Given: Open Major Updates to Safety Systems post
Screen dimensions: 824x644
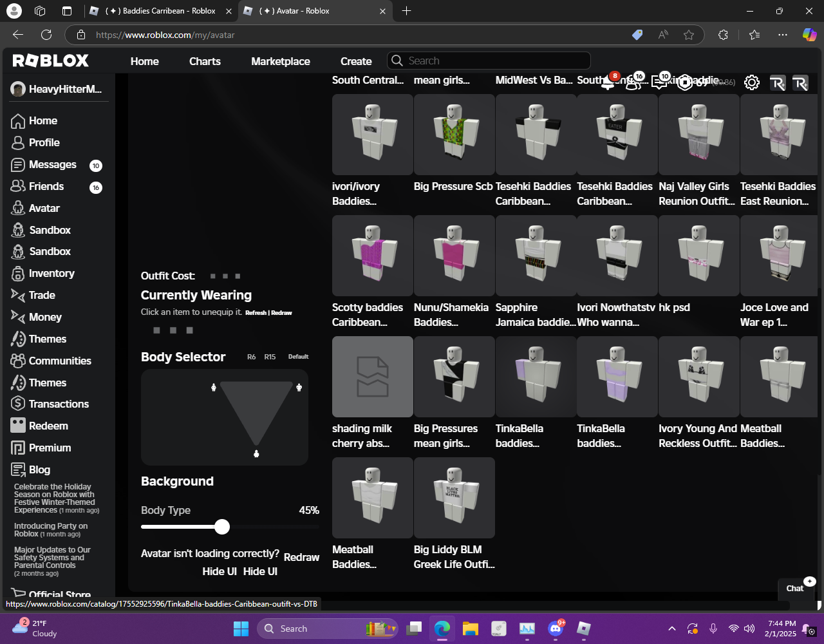Looking at the screenshot, I should point(52,561).
